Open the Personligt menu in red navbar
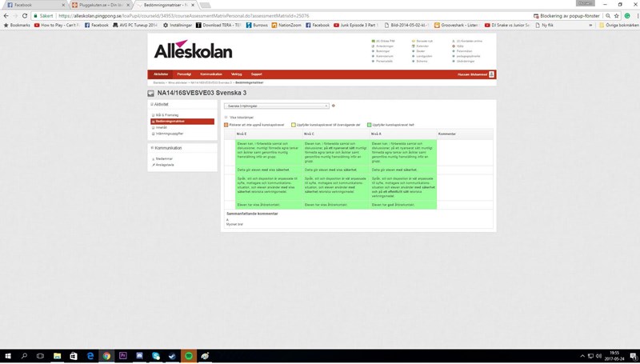The image size is (640, 364). [184, 74]
